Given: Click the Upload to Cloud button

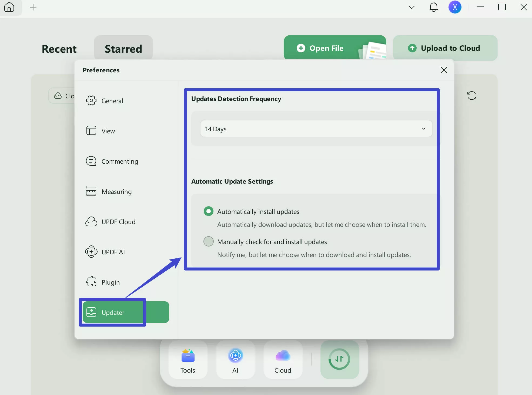Looking at the screenshot, I should point(445,48).
